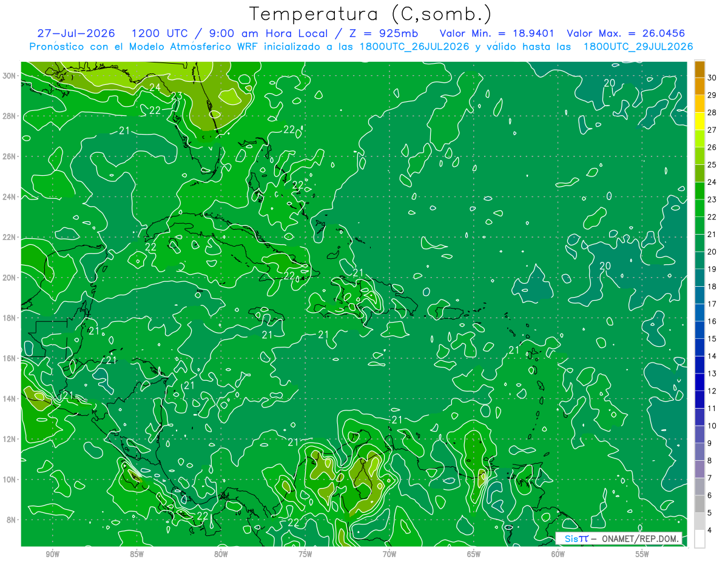The image size is (728, 562).
Task: Click the "1800UTC_29JUL2026" valid-until time
Action: click(x=638, y=47)
